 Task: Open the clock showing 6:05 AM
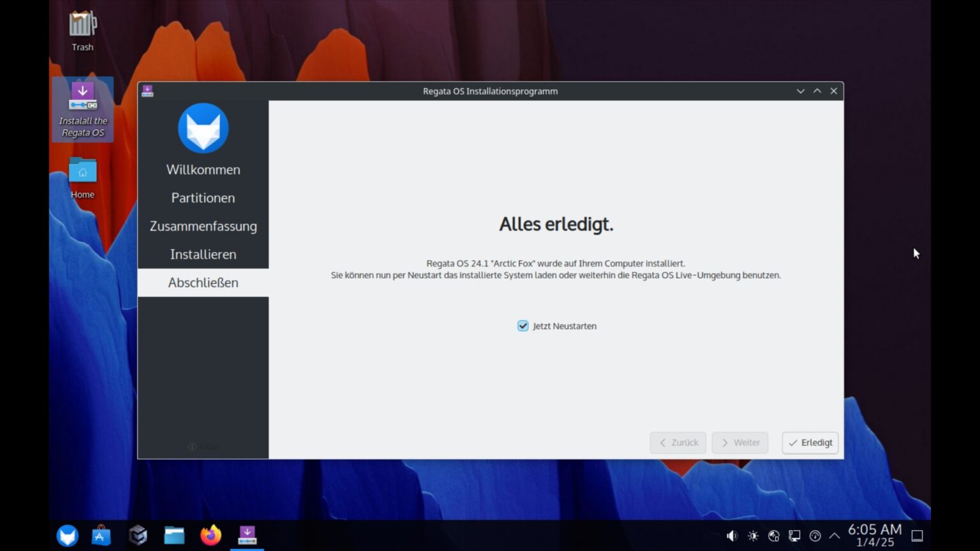point(875,535)
